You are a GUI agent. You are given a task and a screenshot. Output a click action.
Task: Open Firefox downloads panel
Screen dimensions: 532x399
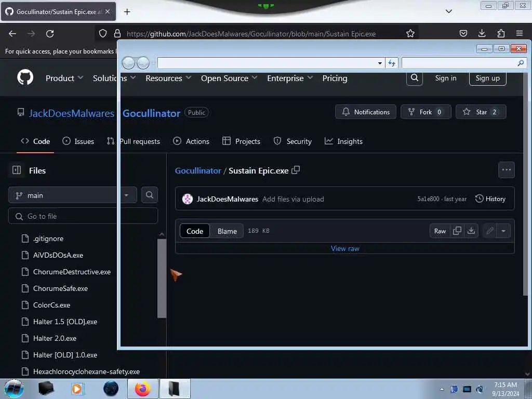482,33
